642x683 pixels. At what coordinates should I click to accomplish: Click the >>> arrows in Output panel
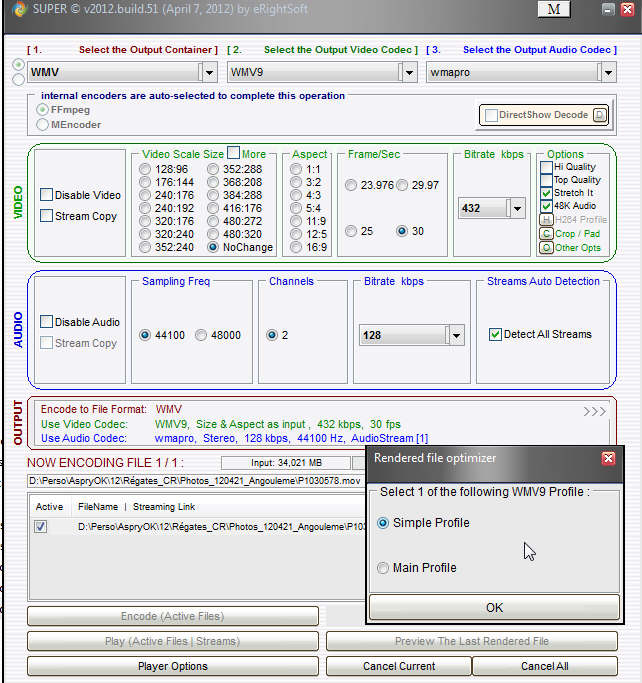click(594, 411)
